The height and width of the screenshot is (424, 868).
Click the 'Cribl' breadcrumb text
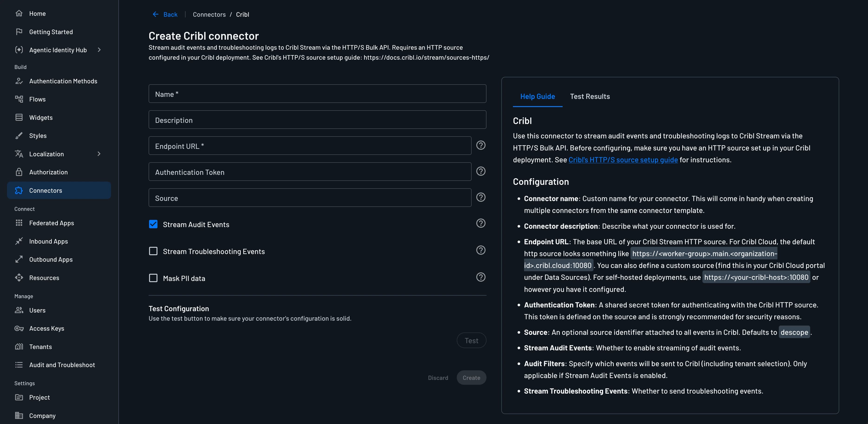[243, 14]
